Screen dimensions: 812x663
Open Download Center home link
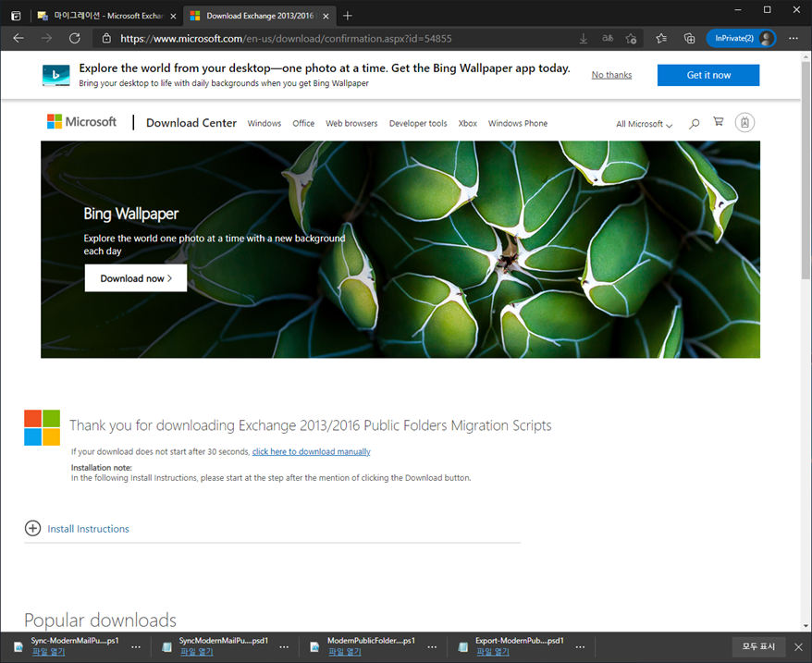[x=191, y=123]
